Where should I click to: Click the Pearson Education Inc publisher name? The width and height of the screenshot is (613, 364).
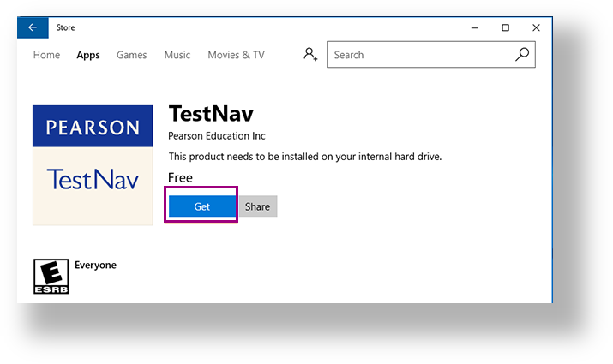coord(217,136)
